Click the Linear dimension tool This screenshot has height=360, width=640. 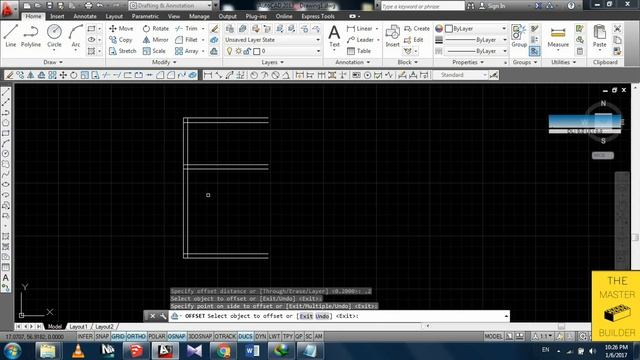coord(360,29)
